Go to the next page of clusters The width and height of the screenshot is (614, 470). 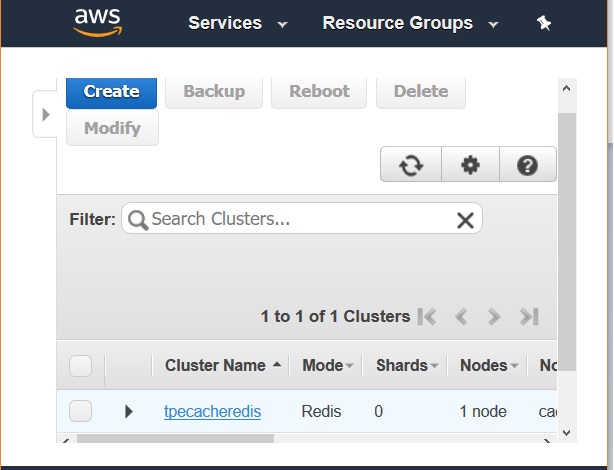point(494,317)
